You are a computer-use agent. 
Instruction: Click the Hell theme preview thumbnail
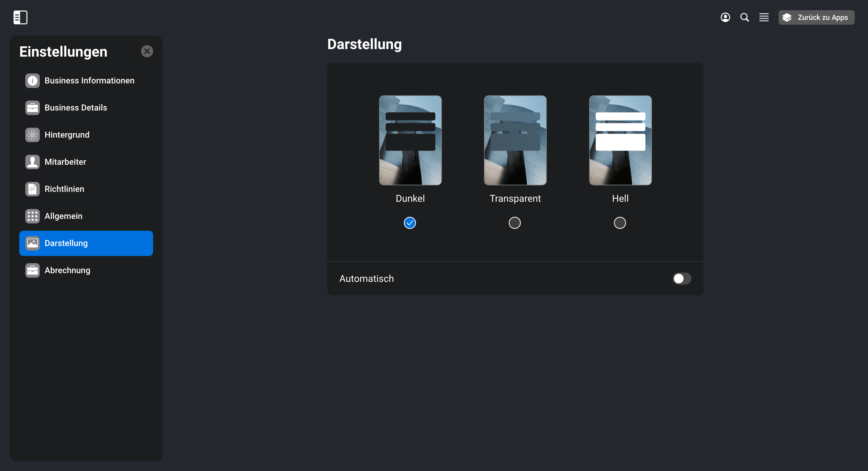(620, 140)
